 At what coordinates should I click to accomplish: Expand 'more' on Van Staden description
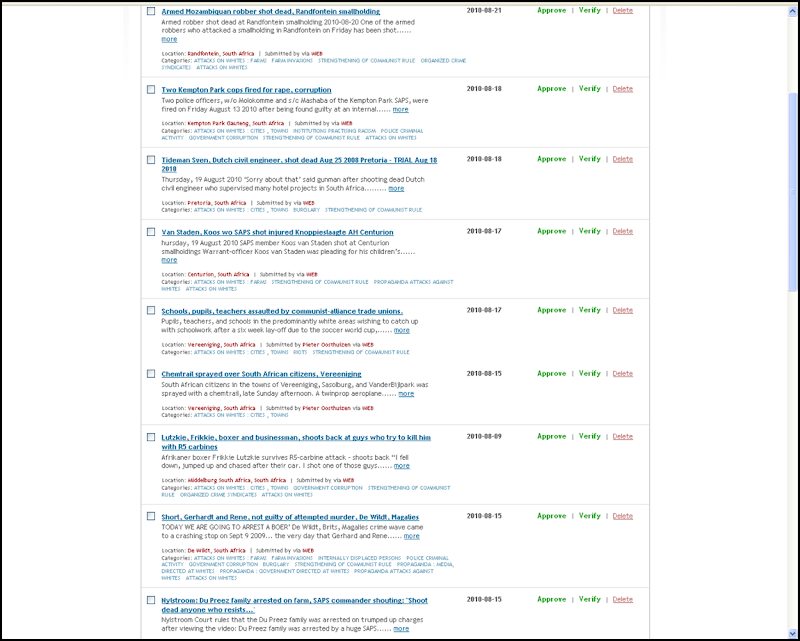(x=169, y=260)
